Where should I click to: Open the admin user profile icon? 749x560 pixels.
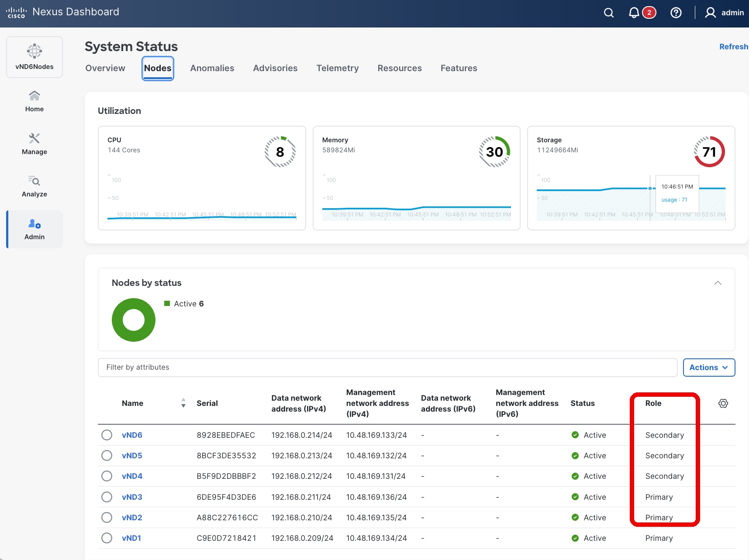click(x=711, y=13)
